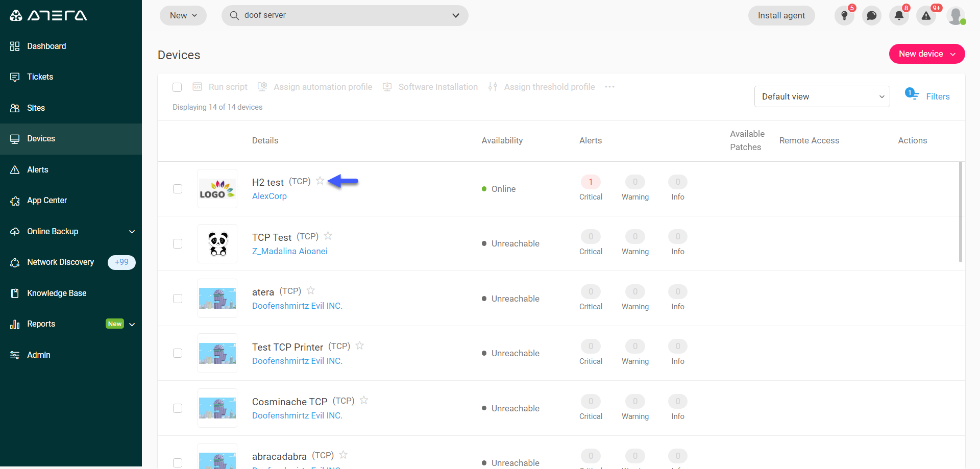Check the select-all devices checkbox
This screenshot has width=980, height=469.
tap(177, 87)
